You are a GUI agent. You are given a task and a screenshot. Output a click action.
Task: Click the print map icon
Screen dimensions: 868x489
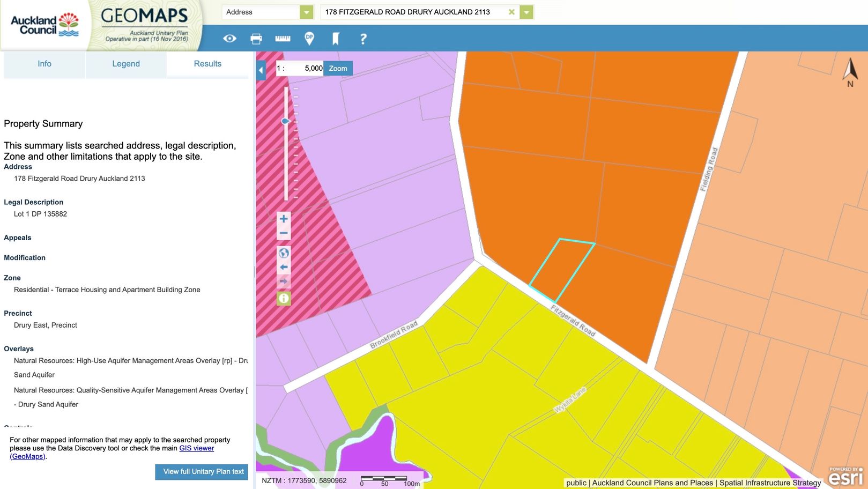point(256,39)
